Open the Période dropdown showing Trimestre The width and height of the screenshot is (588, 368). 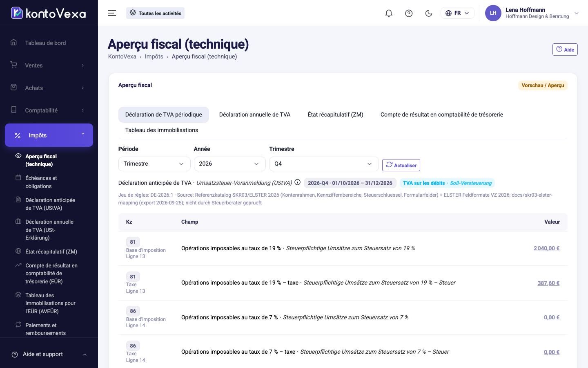[154, 164]
